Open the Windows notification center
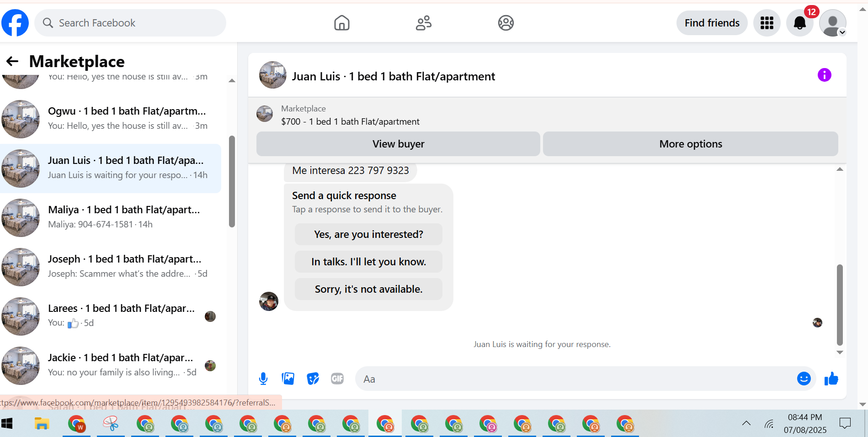Image resolution: width=868 pixels, height=437 pixels. (845, 423)
